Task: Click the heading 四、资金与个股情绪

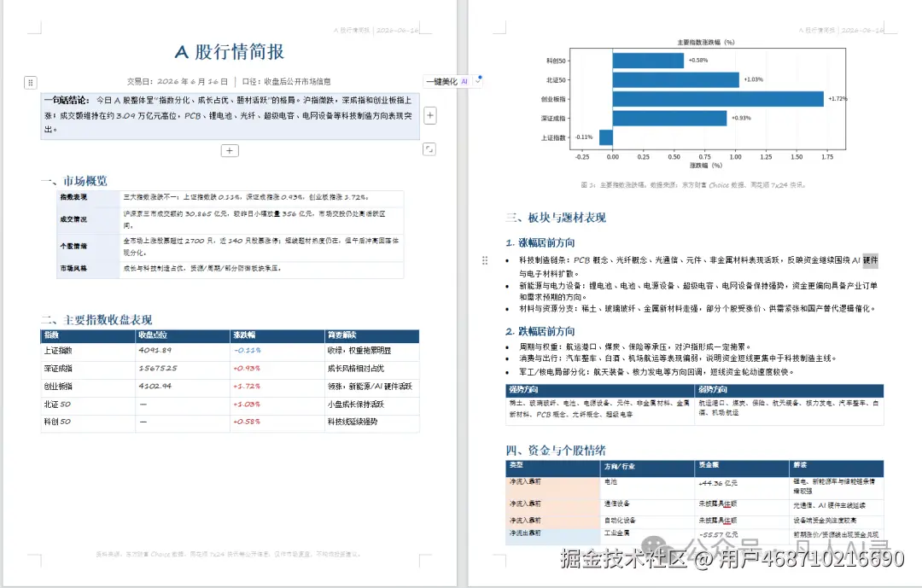Action: click(556, 451)
